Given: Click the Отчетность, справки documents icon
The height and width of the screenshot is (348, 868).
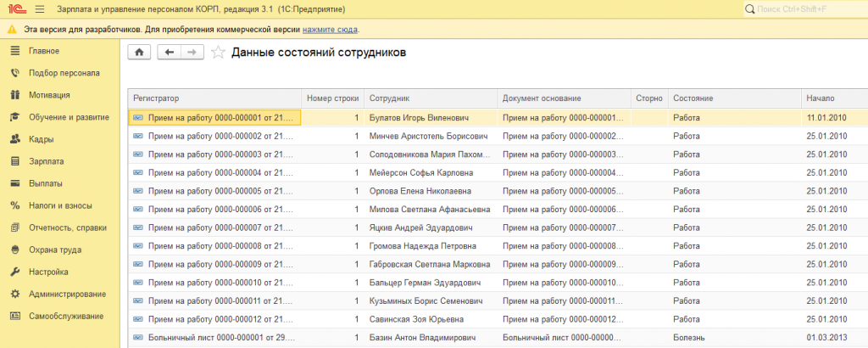Looking at the screenshot, I should pos(15,227).
